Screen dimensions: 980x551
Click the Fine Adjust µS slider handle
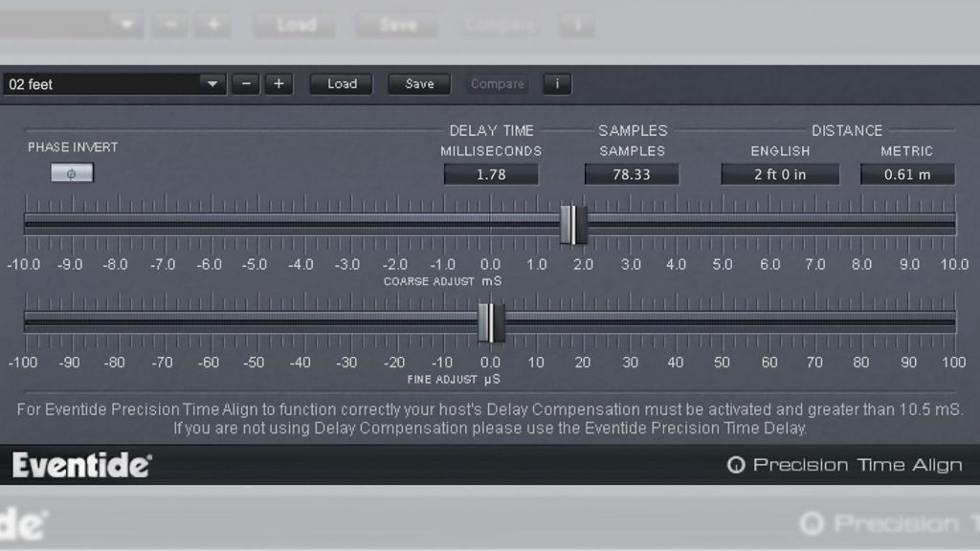point(491,323)
